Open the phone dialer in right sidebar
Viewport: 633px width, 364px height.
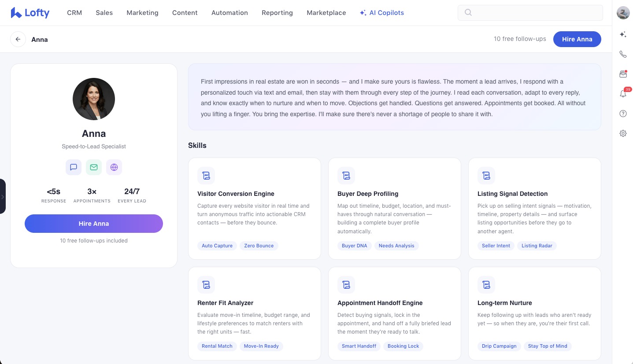(x=623, y=54)
